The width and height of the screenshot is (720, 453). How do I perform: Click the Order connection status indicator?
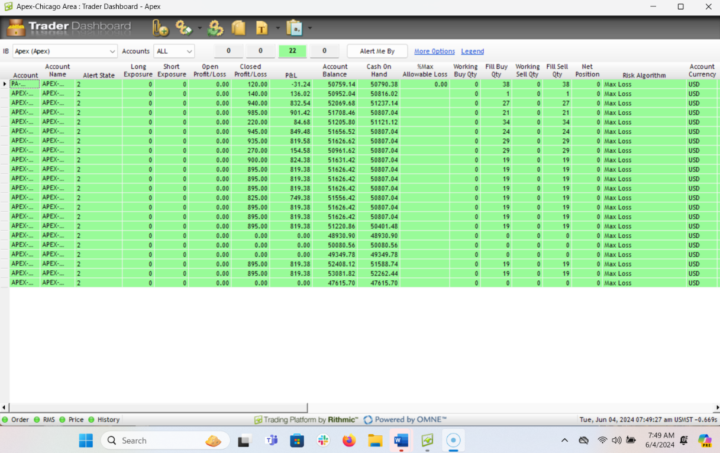[x=15, y=419]
